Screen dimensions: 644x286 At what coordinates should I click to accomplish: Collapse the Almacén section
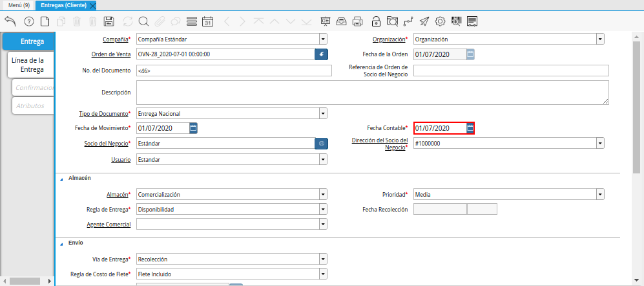(x=62, y=177)
